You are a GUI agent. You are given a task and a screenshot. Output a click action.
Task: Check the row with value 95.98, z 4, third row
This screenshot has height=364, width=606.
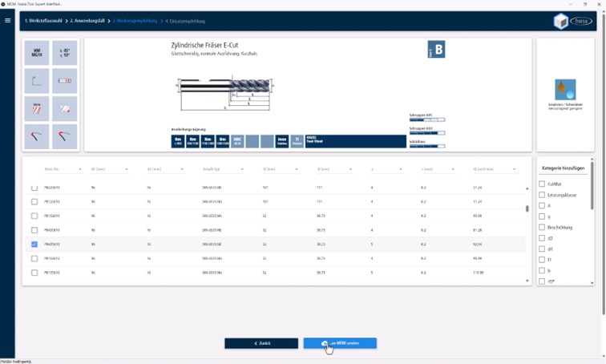pos(34,216)
